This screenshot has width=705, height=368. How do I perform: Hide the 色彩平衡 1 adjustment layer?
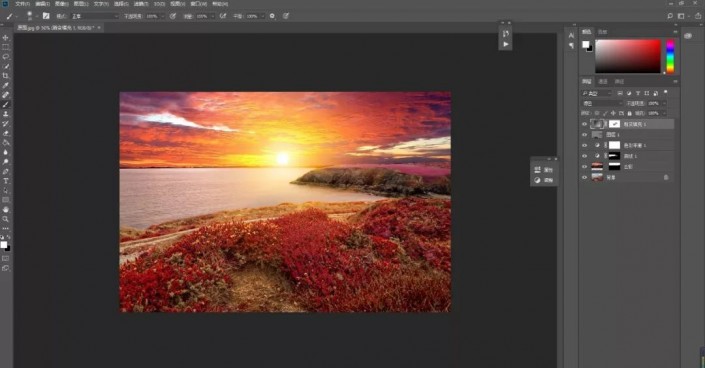[x=585, y=145]
